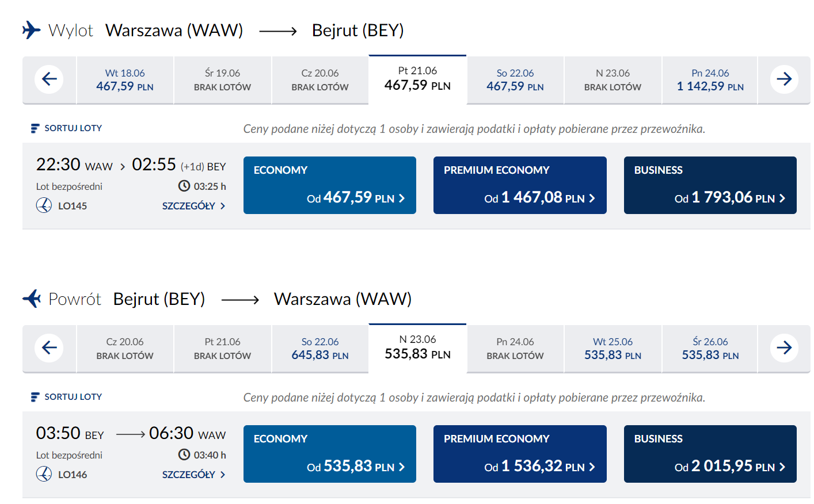814x504 pixels.
Task: Click LOT airline logo next to LO146
Action: [x=44, y=474]
